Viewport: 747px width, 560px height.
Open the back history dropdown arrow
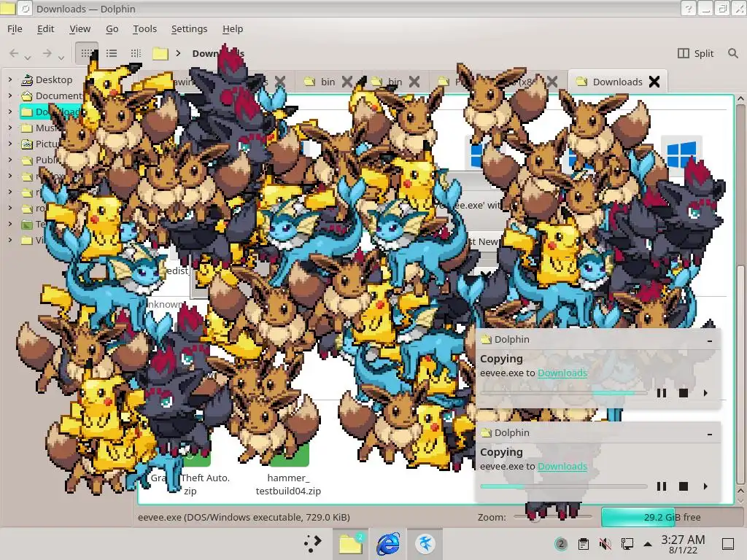pos(28,58)
